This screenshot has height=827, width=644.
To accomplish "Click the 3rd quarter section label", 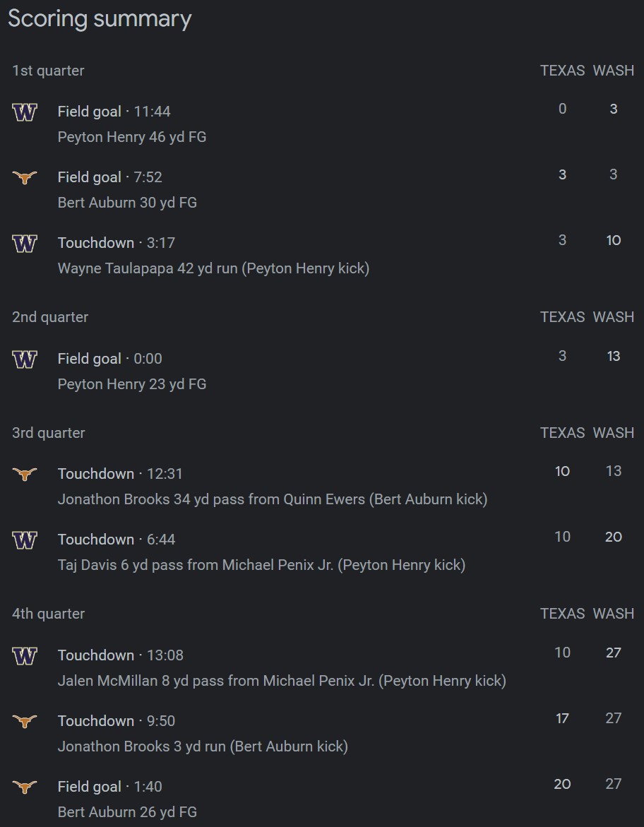I will click(49, 433).
